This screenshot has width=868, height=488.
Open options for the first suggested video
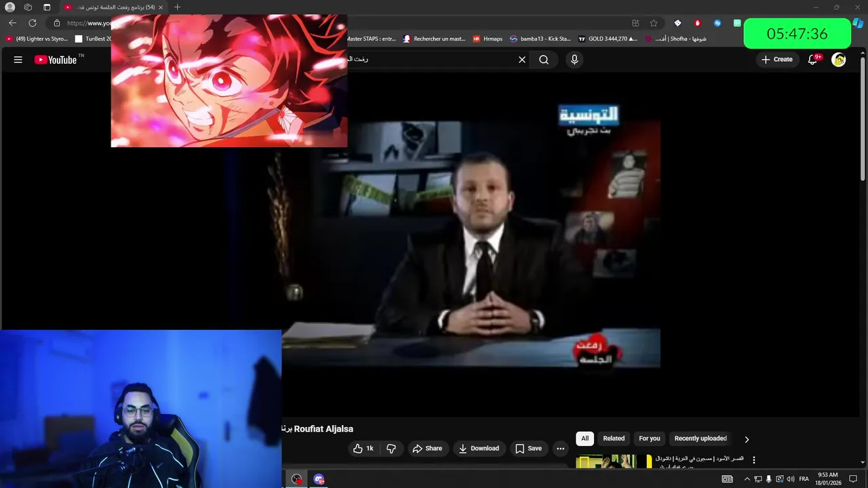coord(753,460)
